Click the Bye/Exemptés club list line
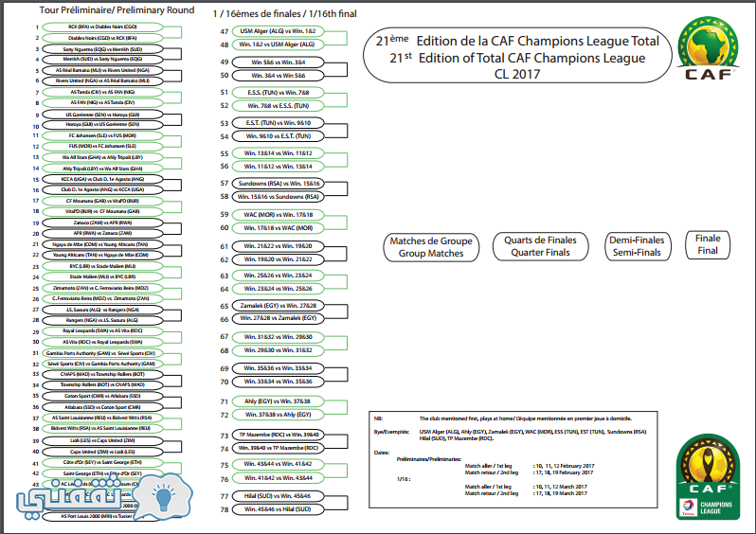This screenshot has height=534, width=756. 510,436
